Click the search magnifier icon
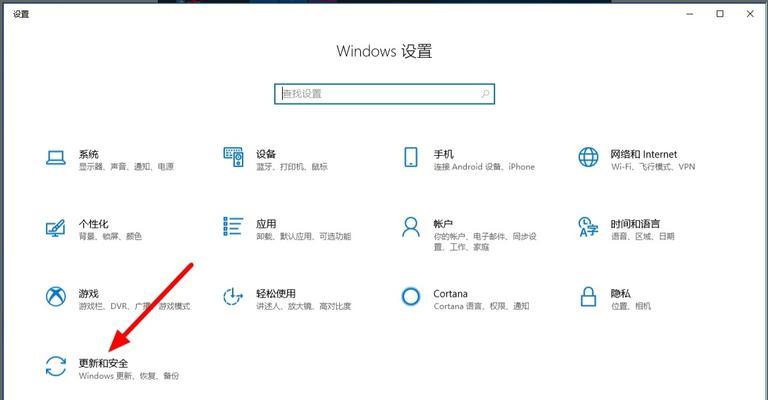This screenshot has height=400, width=768. click(x=485, y=94)
